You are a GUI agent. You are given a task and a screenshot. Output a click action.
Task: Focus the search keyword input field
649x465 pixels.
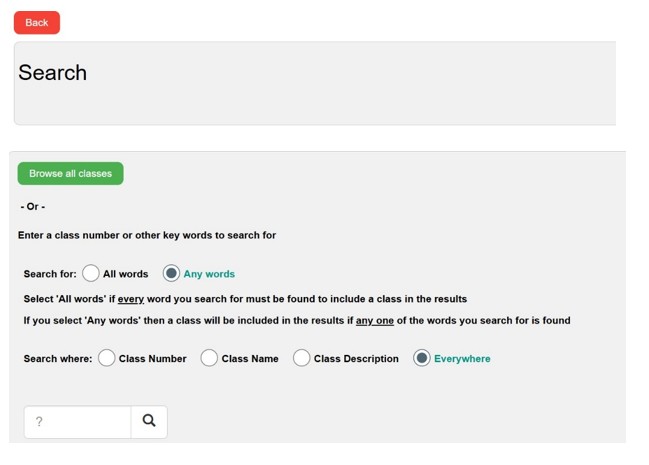coord(77,422)
